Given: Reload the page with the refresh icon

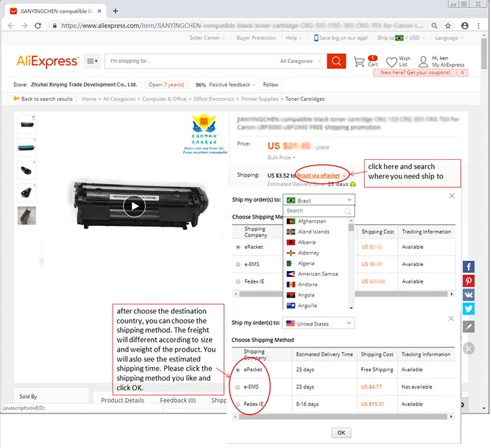Looking at the screenshot, I should pyautogui.click(x=38, y=26).
